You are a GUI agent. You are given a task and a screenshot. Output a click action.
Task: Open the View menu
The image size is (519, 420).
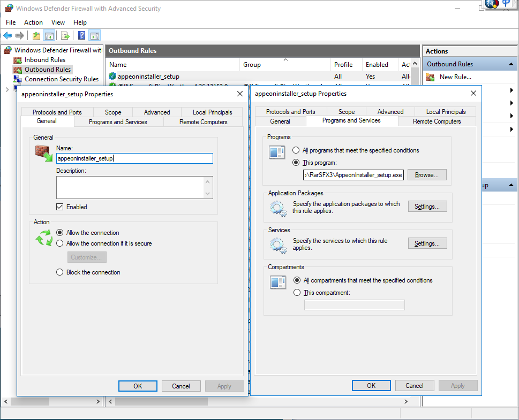point(58,22)
